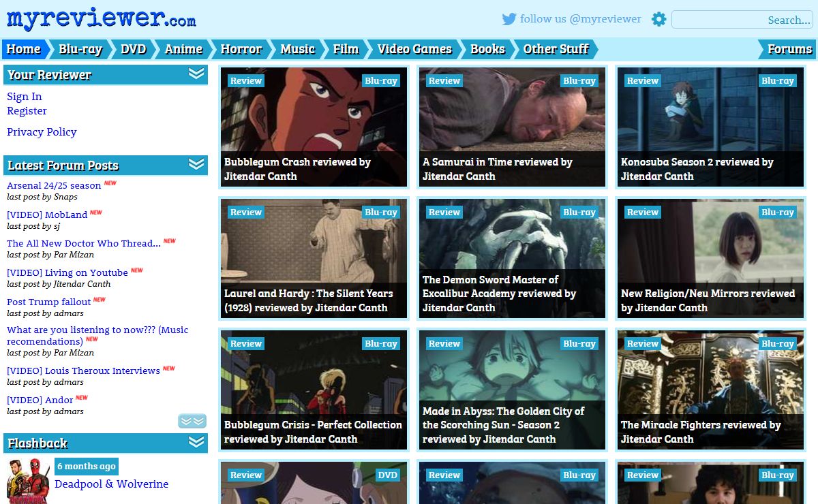Image resolution: width=818 pixels, height=504 pixels.
Task: Open Bubblegum Crisis Perfect Collection review
Action: point(314,390)
